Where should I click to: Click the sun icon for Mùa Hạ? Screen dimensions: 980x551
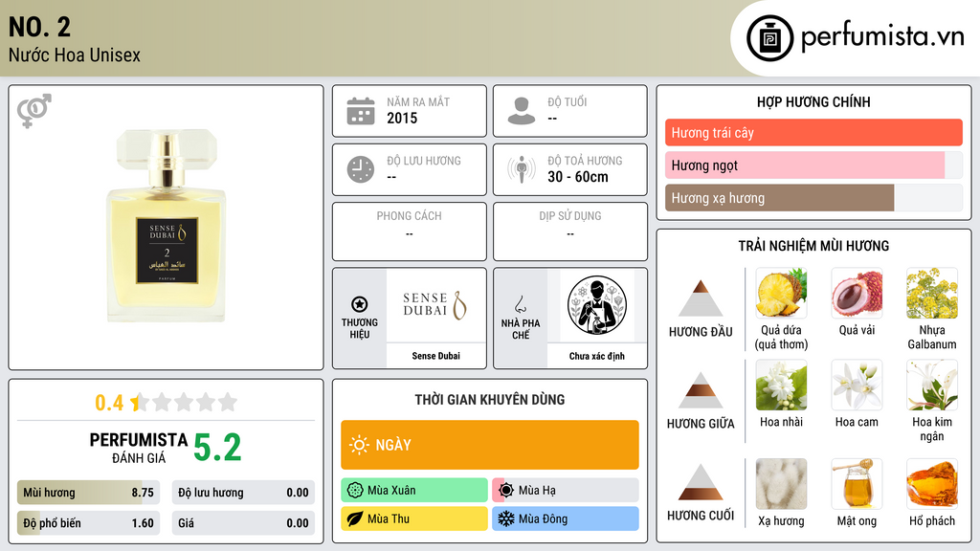point(506,491)
